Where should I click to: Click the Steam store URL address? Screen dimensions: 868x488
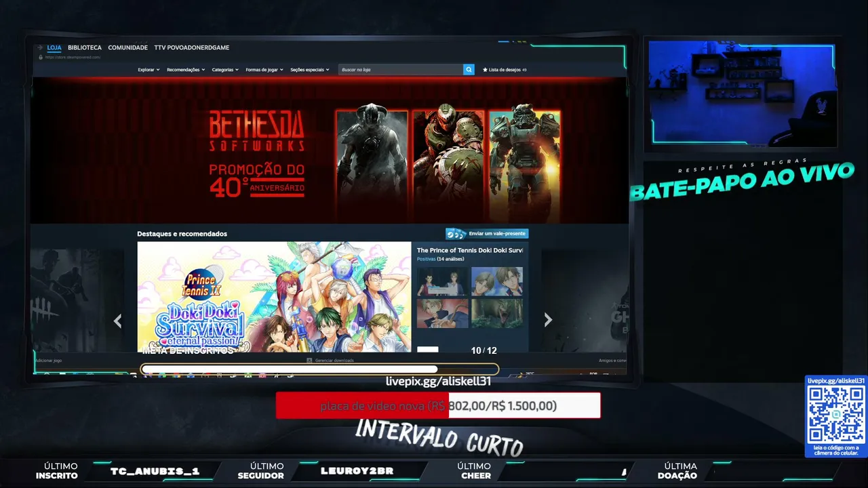click(73, 57)
